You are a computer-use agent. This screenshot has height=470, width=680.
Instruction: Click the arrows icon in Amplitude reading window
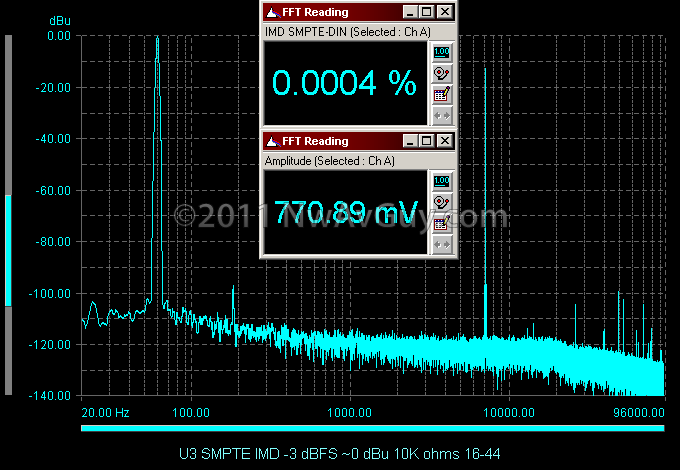[x=442, y=245]
